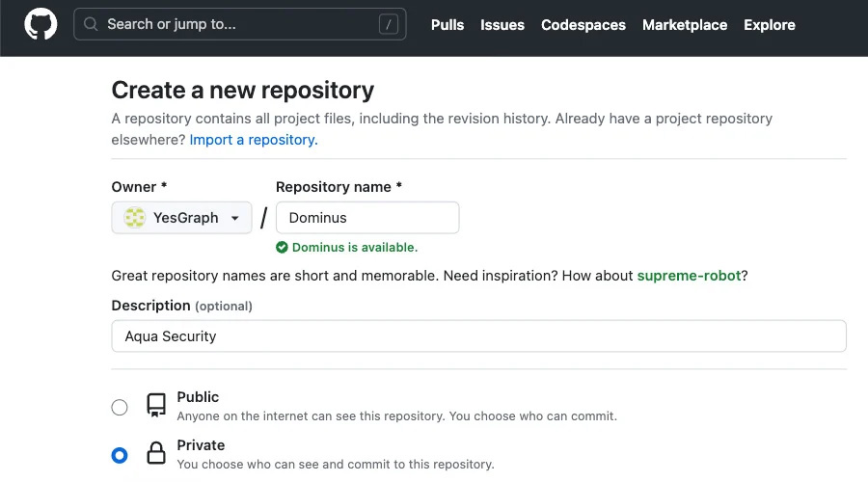Select the Public radio button

point(120,407)
